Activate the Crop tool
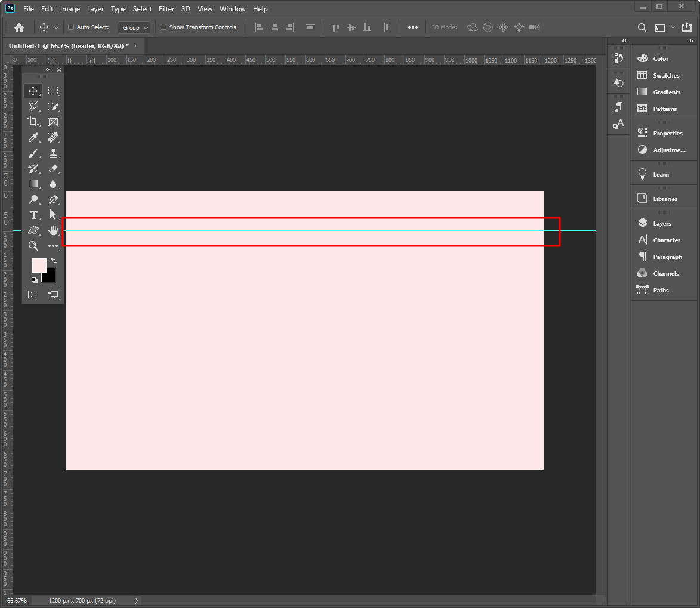The height and width of the screenshot is (608, 700). pyautogui.click(x=33, y=122)
